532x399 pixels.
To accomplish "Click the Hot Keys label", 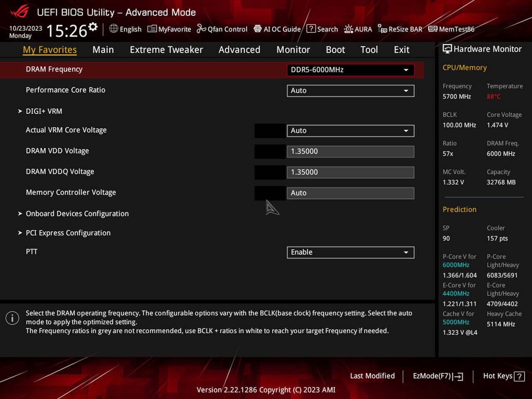I will [x=498, y=376].
